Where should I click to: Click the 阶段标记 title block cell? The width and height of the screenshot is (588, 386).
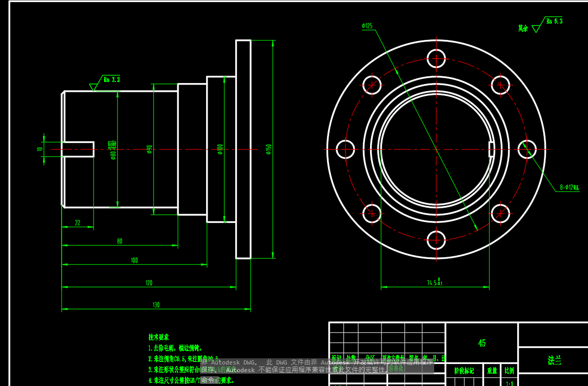(464, 370)
